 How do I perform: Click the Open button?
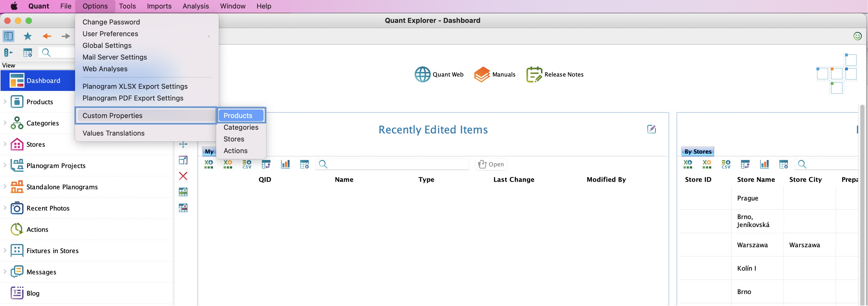click(491, 164)
